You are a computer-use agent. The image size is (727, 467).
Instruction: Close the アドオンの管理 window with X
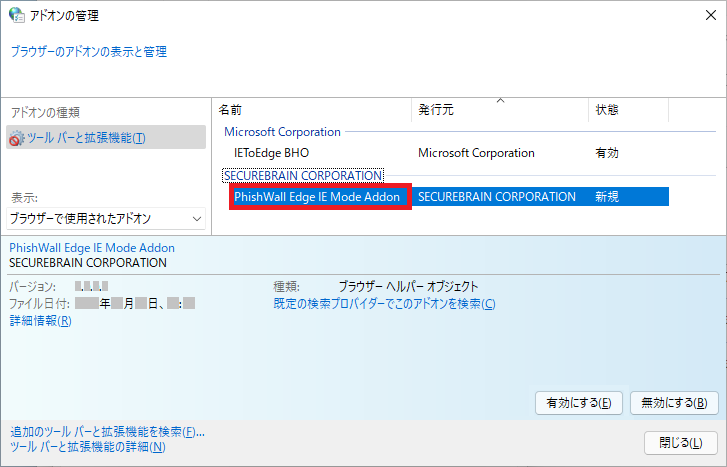(711, 15)
